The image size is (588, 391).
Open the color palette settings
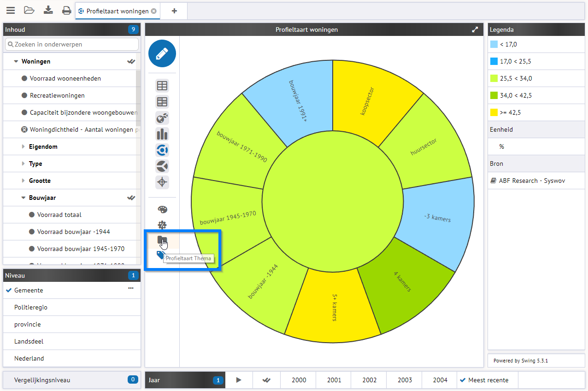(162, 210)
